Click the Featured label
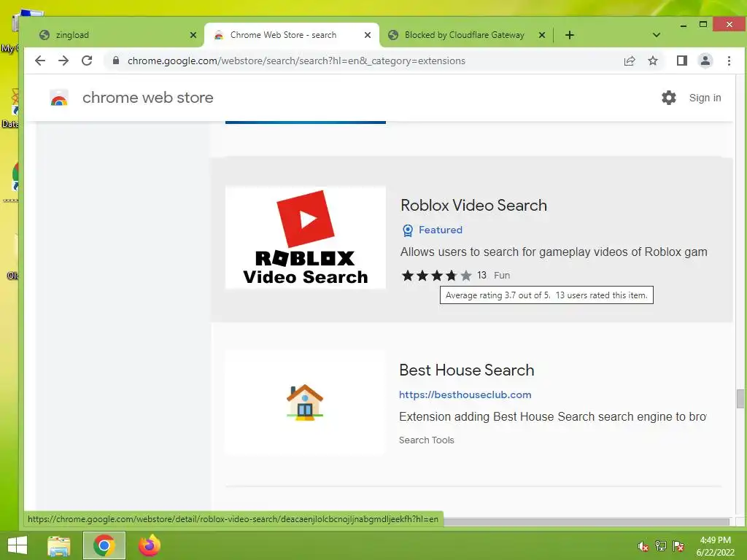The height and width of the screenshot is (560, 747). coord(440,230)
